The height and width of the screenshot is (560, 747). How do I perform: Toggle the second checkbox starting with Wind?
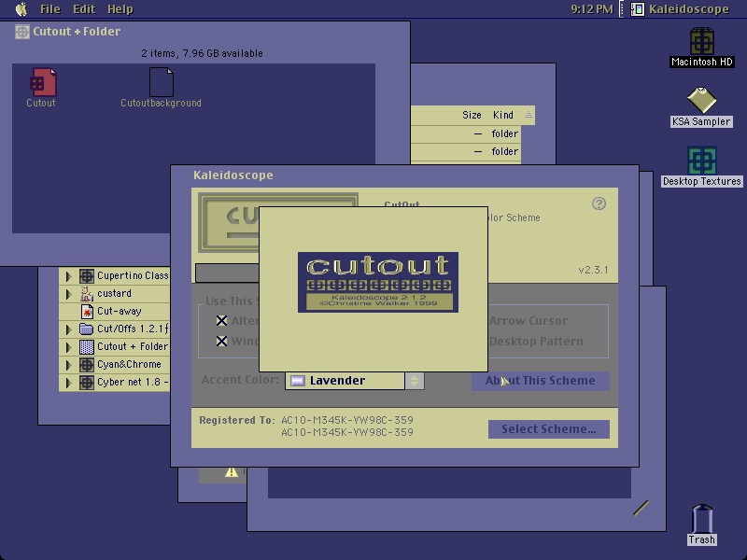(221, 341)
